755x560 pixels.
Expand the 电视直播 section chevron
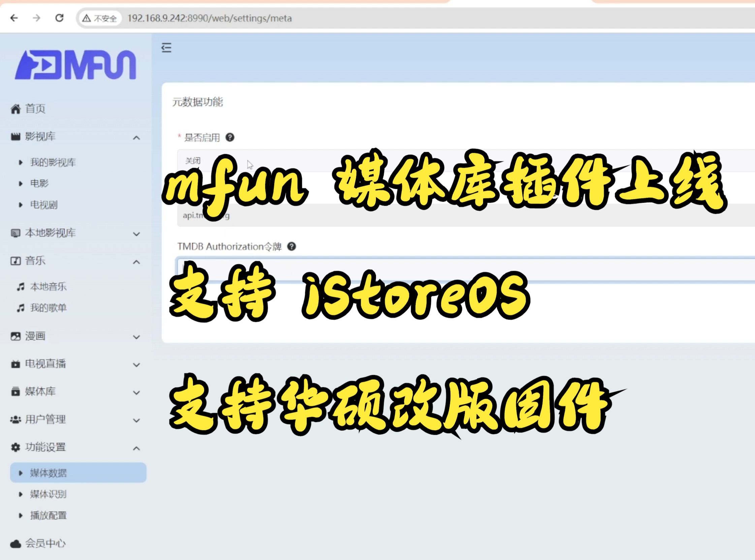[x=136, y=365]
